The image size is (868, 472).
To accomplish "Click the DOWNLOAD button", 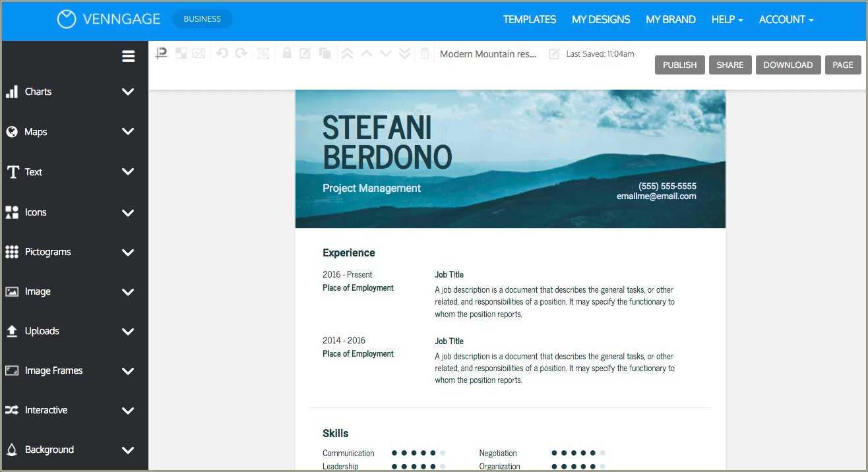I will pyautogui.click(x=788, y=65).
